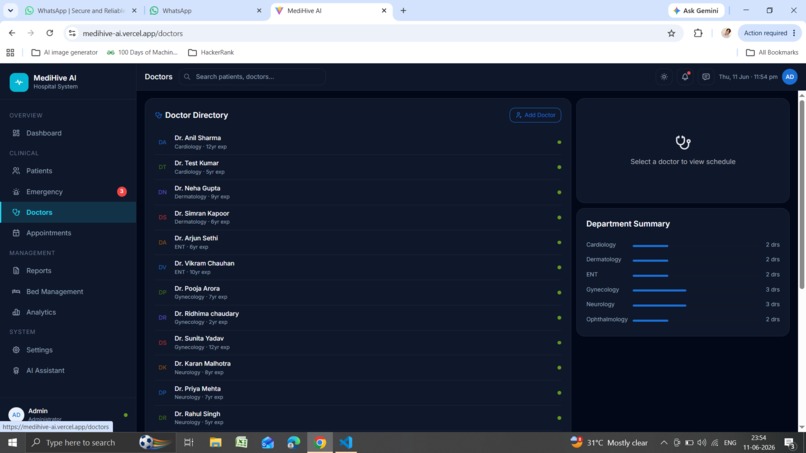The height and width of the screenshot is (453, 806).
Task: Show hidden system tray icons
Action: point(664,443)
